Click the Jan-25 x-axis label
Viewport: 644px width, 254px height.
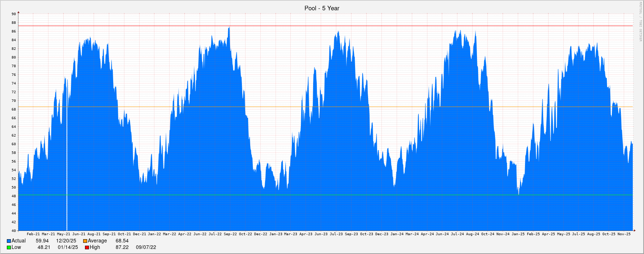click(518, 234)
